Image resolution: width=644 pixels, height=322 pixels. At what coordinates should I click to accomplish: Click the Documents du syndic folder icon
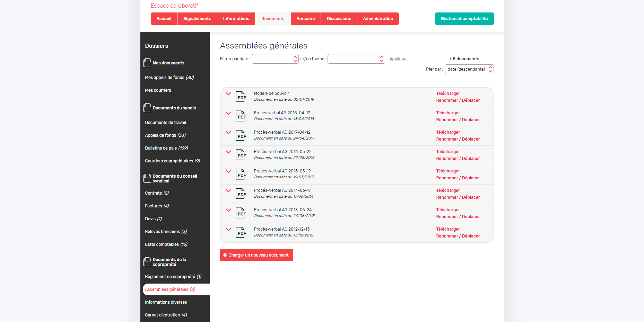[147, 108]
